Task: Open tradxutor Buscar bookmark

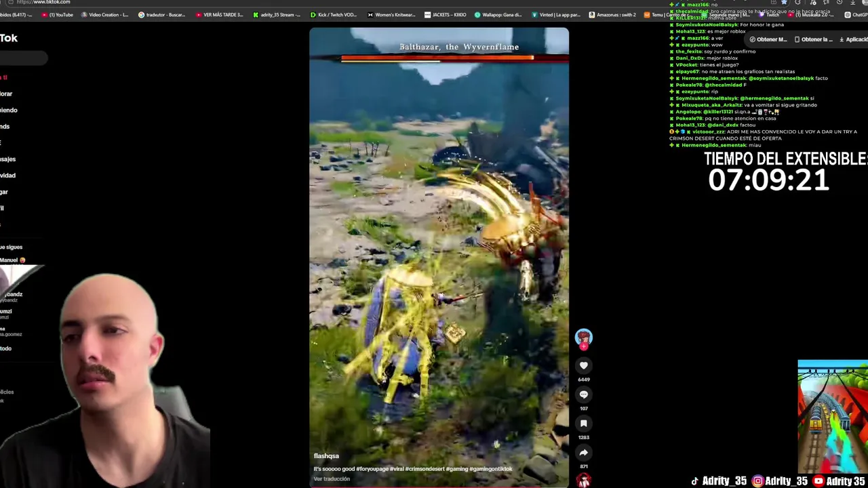Action: (x=161, y=14)
